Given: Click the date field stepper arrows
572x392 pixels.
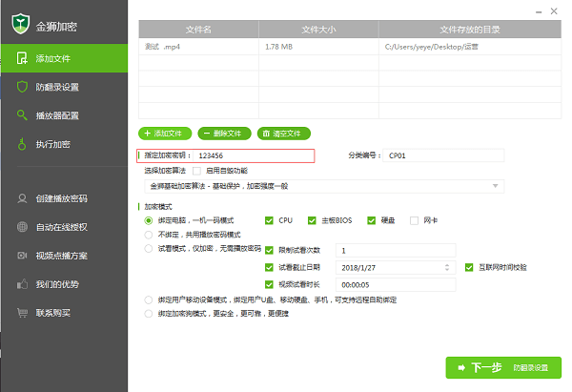Looking at the screenshot, I should 447,268.
